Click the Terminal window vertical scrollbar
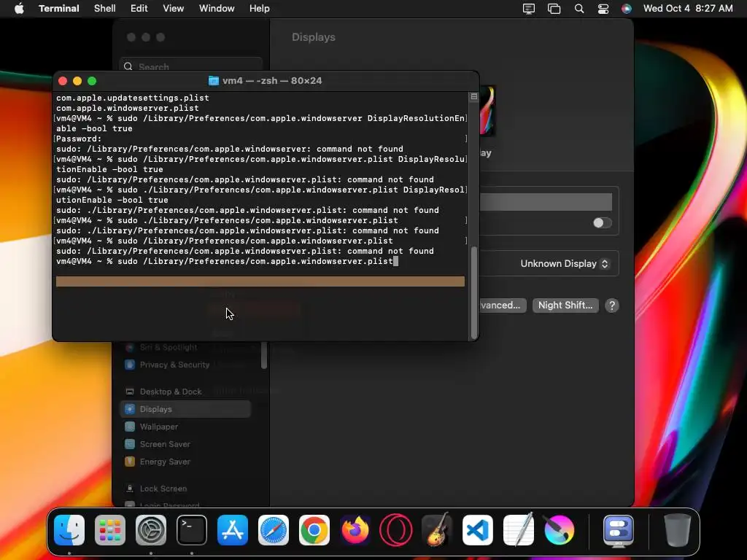 (474, 293)
